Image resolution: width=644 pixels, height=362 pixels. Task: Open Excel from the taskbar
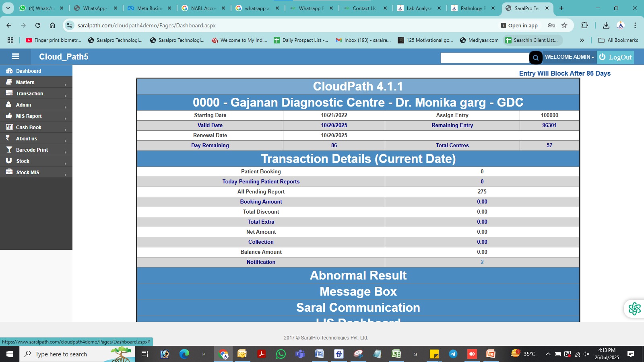396,354
